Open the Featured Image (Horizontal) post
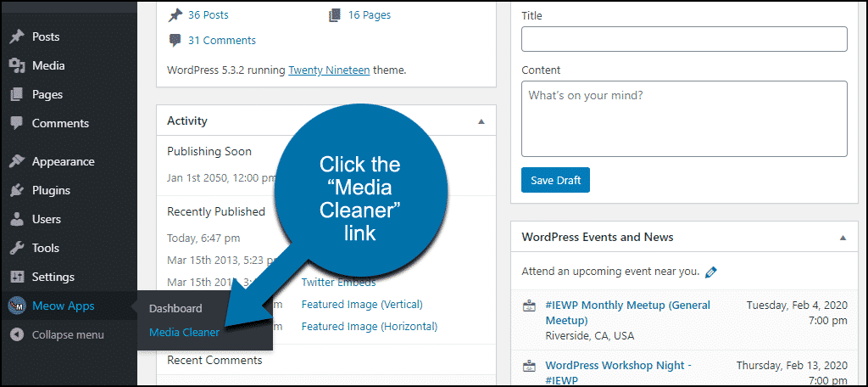Image resolution: width=868 pixels, height=387 pixels. [370, 327]
